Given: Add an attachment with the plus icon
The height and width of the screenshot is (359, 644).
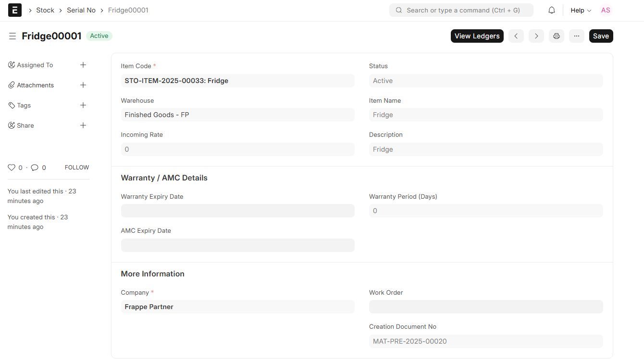Looking at the screenshot, I should tap(83, 85).
